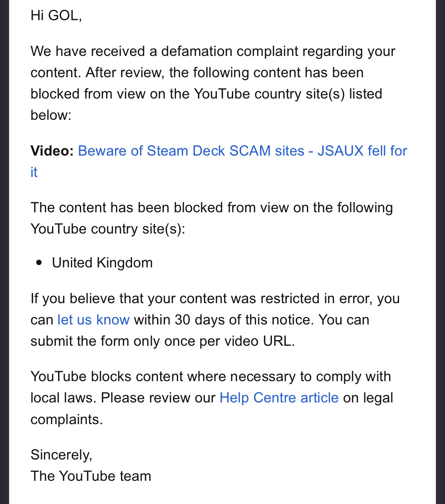Click 'The YouTube team' signature
This screenshot has width=445, height=504.
(x=91, y=476)
